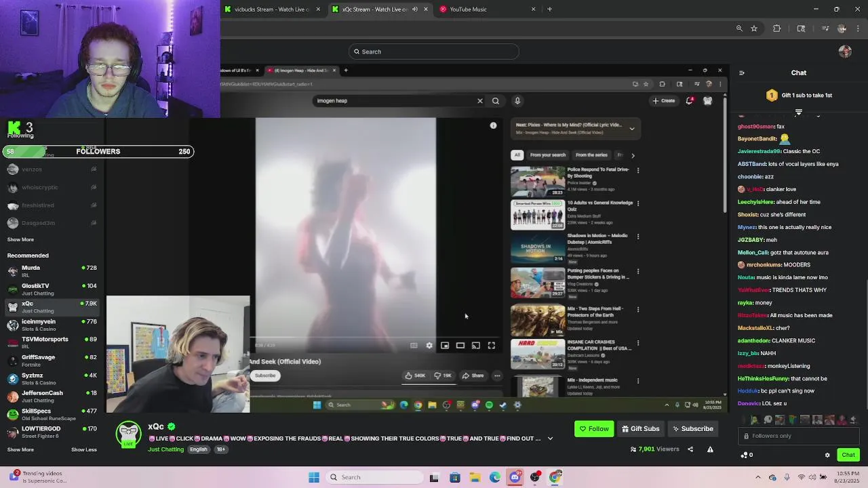This screenshot has width=868, height=488.
Task: Like the Hide And Seek video
Action: (415, 375)
